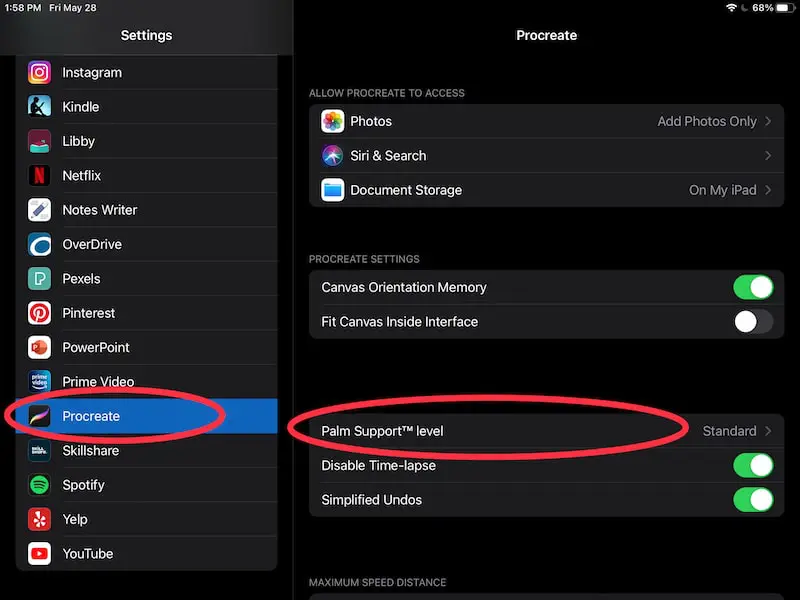Choose the Notes Writer app icon
The image size is (800, 600).
(x=39, y=210)
